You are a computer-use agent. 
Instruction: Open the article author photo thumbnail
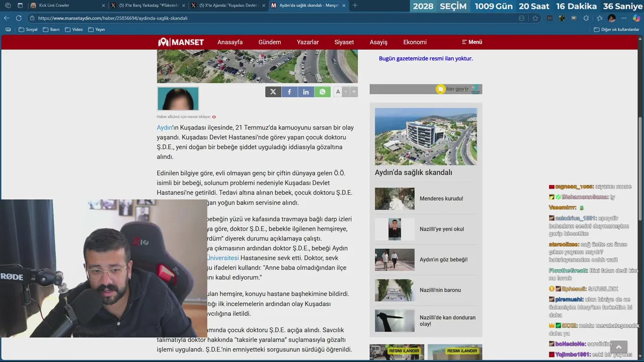[x=178, y=99]
